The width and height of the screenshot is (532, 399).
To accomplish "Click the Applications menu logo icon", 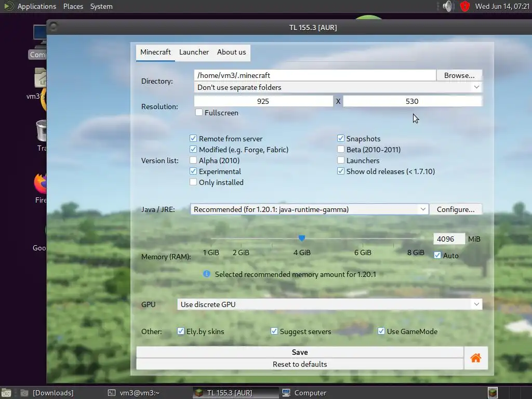I will (8, 6).
